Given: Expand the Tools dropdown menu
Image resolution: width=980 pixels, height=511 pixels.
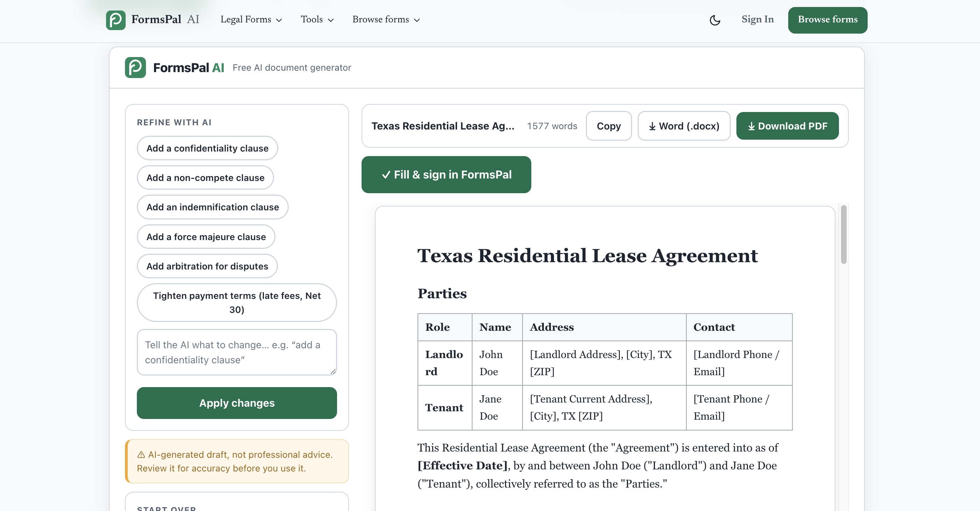Looking at the screenshot, I should pos(317,19).
